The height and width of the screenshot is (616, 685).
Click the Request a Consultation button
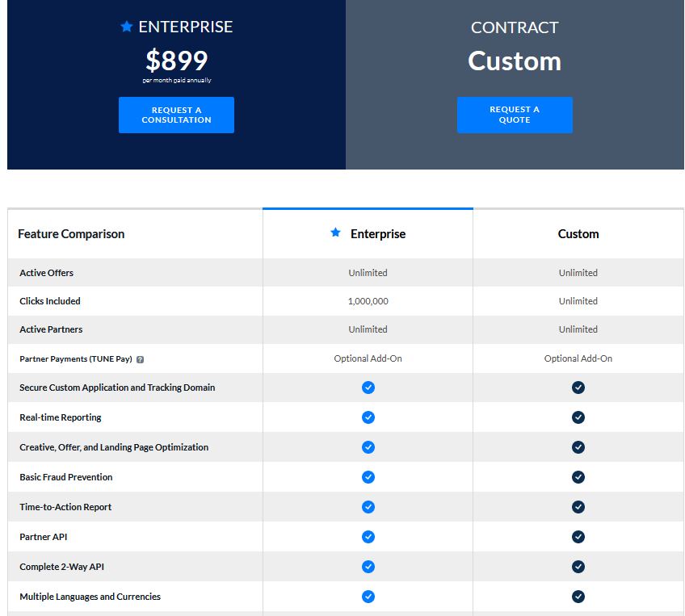[176, 115]
